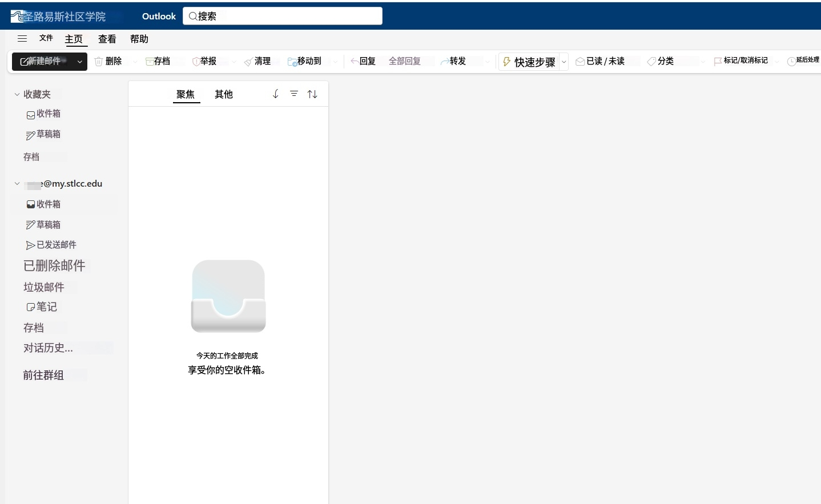Click the 移动到 (Move to) folder icon
Screen dimensions: 821x504
click(x=292, y=62)
